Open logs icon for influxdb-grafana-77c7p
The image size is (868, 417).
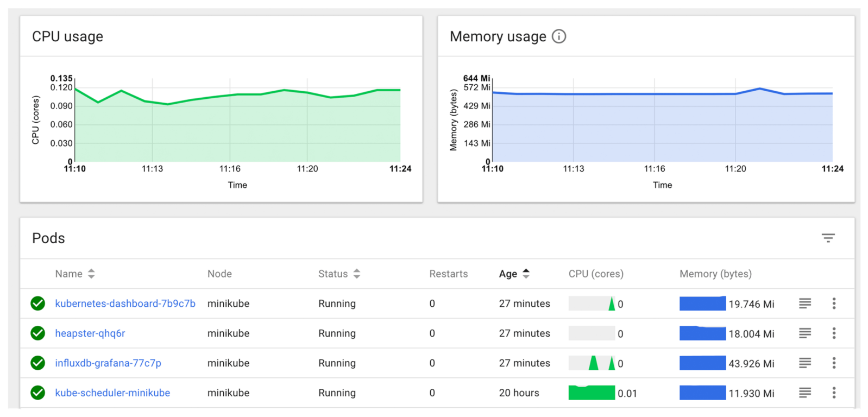(x=804, y=363)
